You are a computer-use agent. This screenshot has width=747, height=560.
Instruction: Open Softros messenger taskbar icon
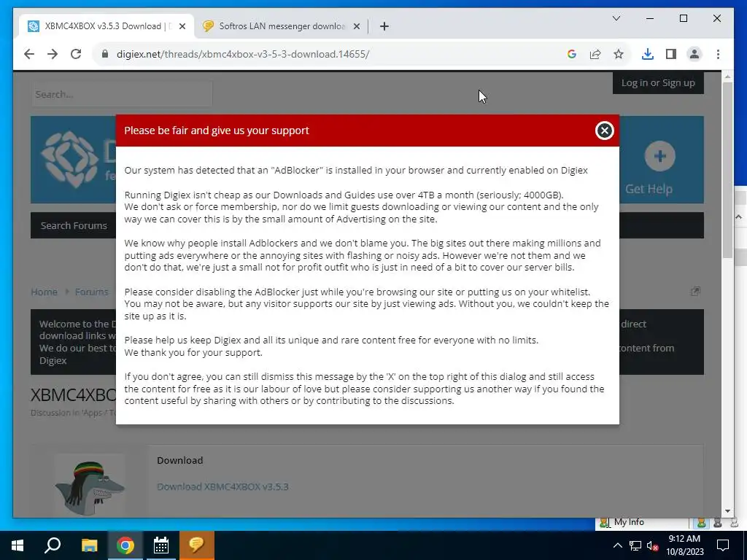tap(196, 545)
